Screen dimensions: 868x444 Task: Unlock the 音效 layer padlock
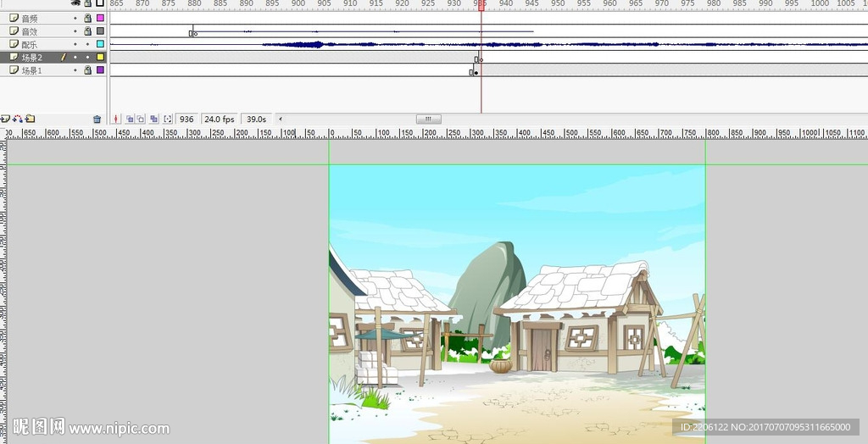point(87,31)
